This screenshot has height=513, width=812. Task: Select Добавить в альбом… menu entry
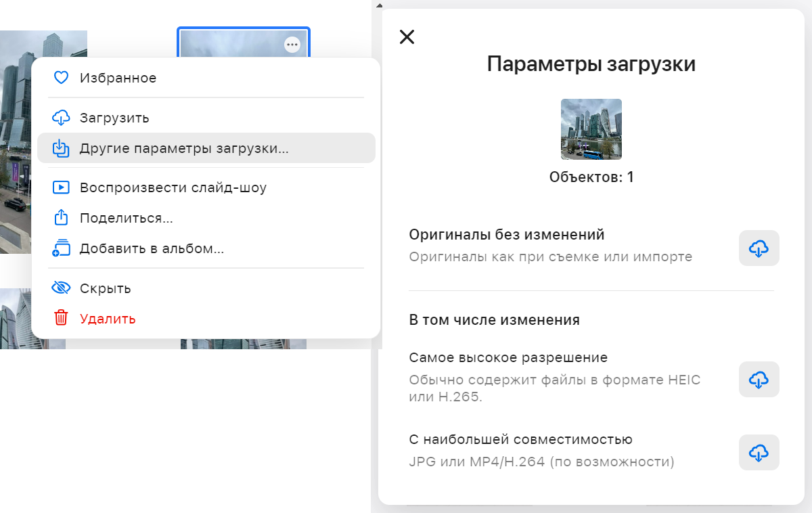point(206,248)
